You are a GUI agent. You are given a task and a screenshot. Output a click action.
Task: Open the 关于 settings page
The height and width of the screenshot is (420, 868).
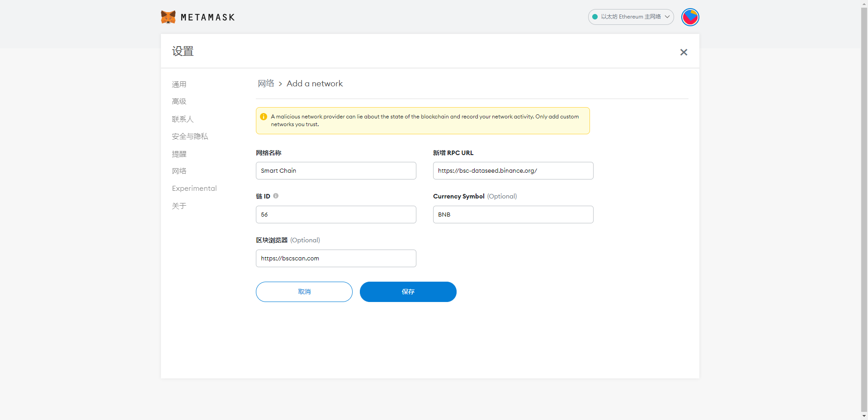point(179,206)
